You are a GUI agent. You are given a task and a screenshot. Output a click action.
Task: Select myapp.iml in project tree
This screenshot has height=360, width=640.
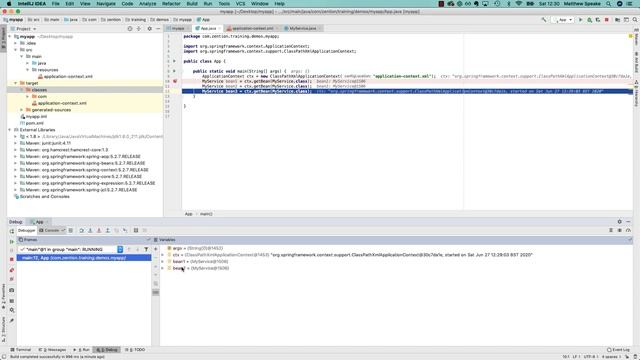pyautogui.click(x=36, y=117)
